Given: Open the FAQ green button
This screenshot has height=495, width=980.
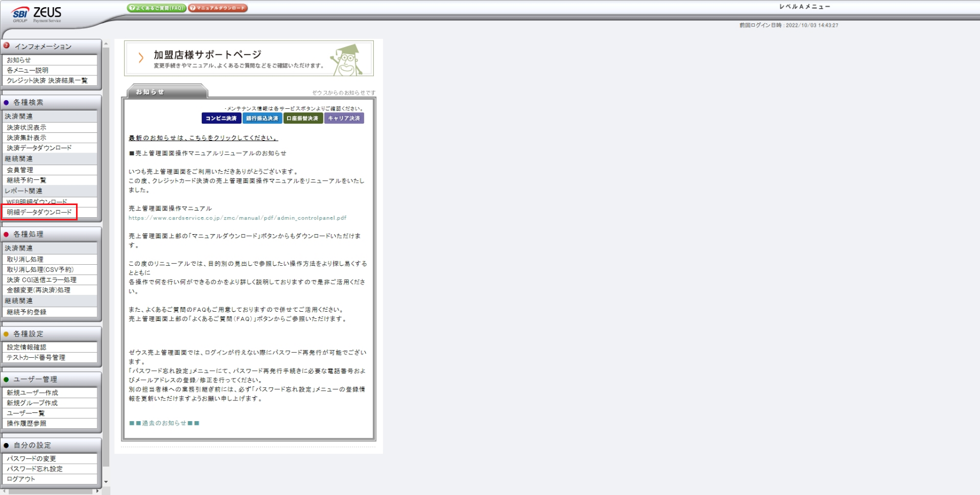Looking at the screenshot, I should (156, 8).
